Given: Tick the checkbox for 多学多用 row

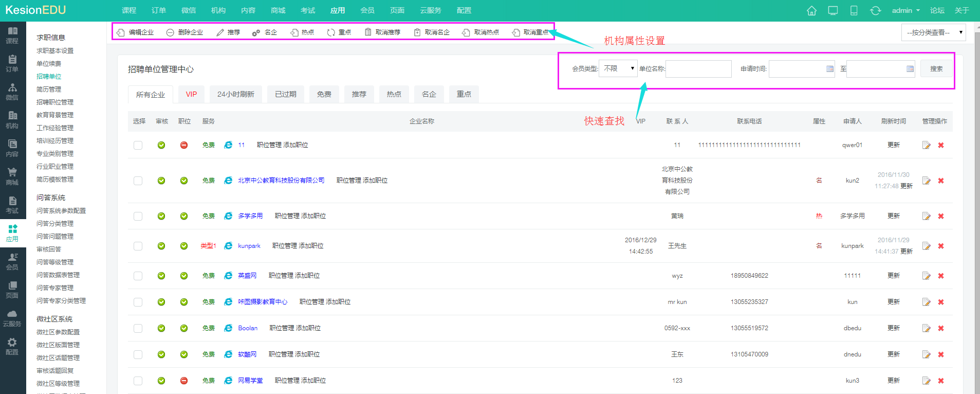Looking at the screenshot, I should tap(138, 216).
